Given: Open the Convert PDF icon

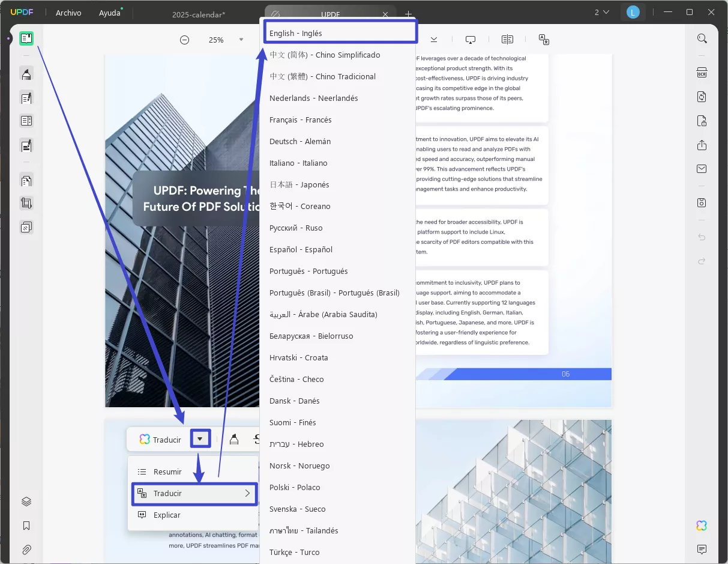Looking at the screenshot, I should [x=702, y=97].
